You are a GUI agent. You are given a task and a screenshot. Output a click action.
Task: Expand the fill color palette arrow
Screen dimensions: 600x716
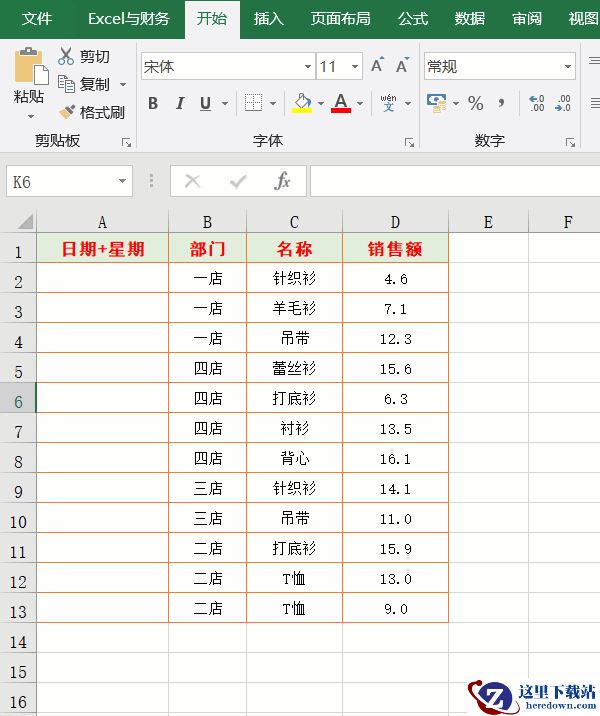pyautogui.click(x=321, y=104)
